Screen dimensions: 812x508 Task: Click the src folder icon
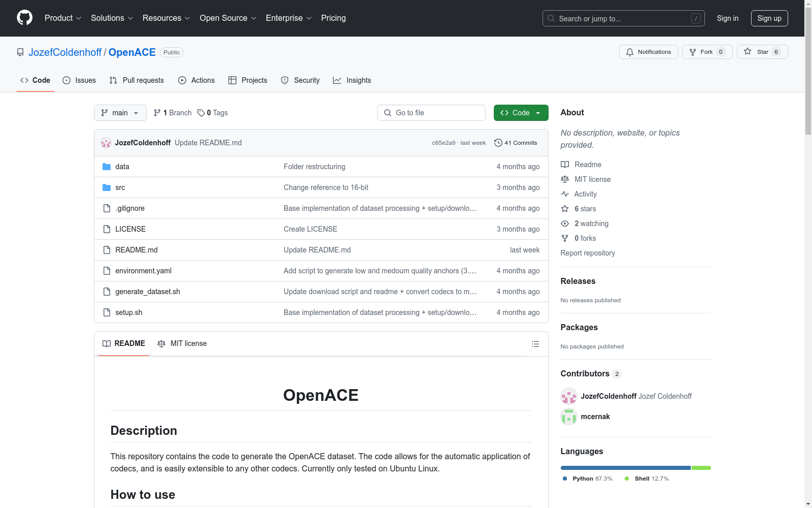pyautogui.click(x=107, y=187)
